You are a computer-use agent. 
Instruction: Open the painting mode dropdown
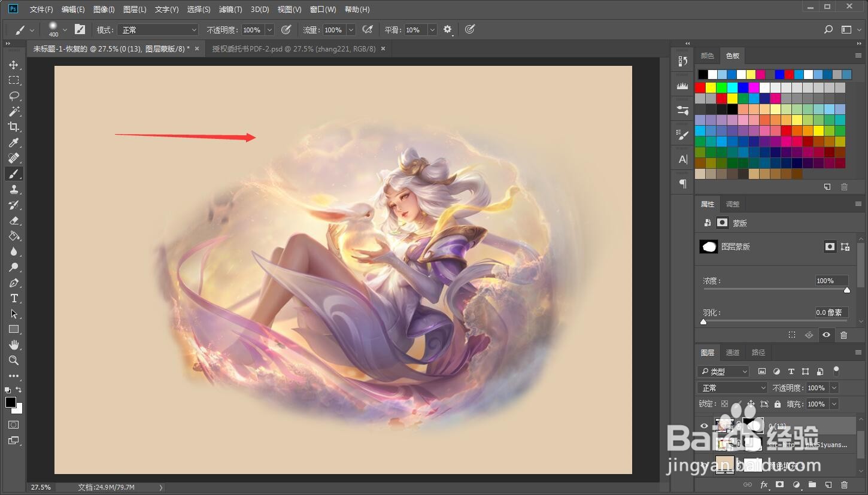[x=157, y=30]
